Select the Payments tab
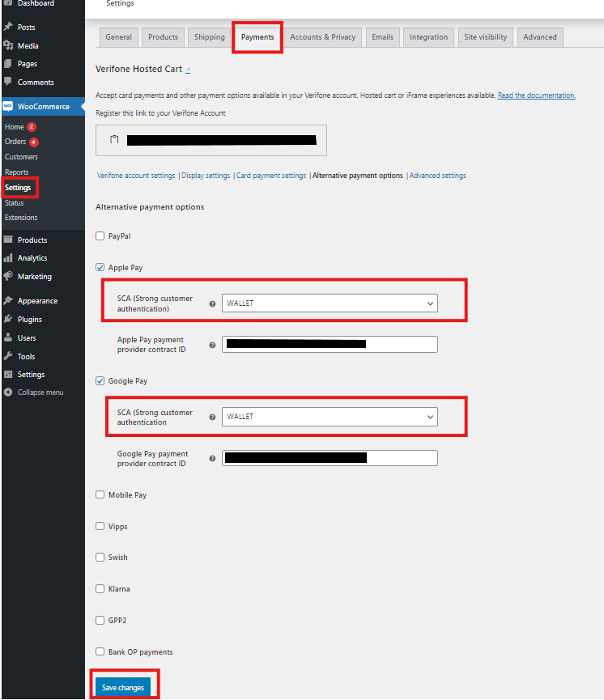The height and width of the screenshot is (700, 604). (257, 37)
